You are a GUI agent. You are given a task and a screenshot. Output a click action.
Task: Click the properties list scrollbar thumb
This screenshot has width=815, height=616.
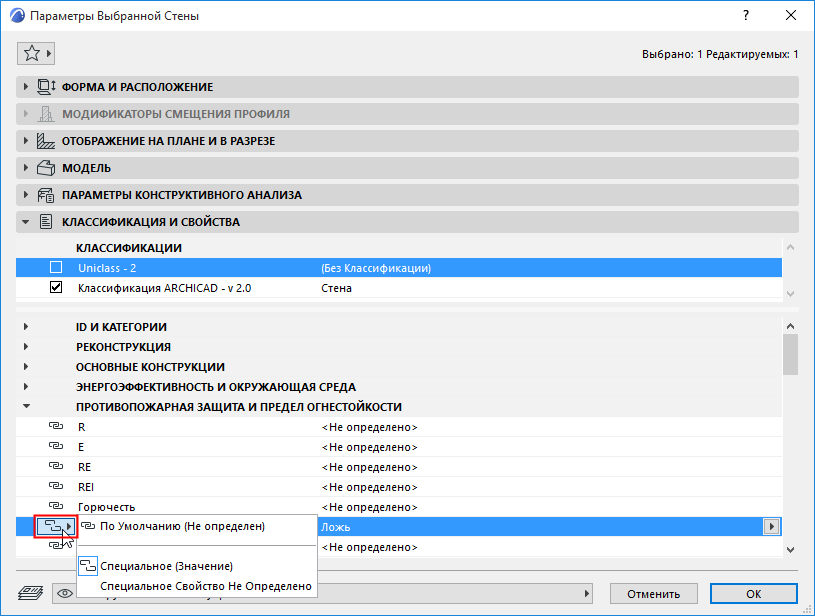tap(791, 355)
